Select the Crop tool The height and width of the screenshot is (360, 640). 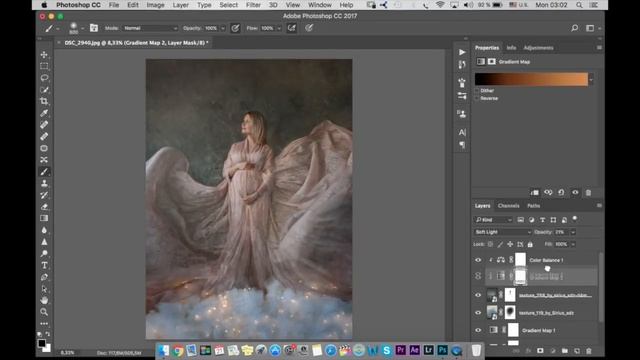coord(44,101)
